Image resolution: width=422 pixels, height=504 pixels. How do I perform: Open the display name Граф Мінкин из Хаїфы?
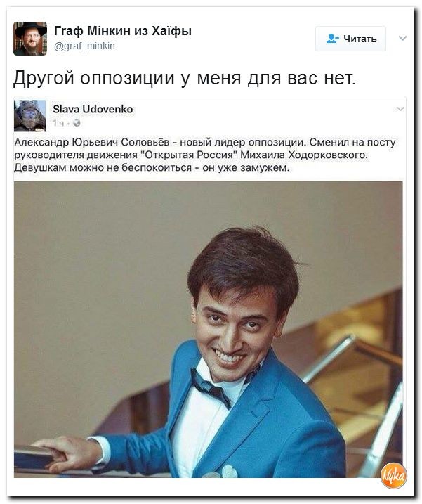(123, 31)
